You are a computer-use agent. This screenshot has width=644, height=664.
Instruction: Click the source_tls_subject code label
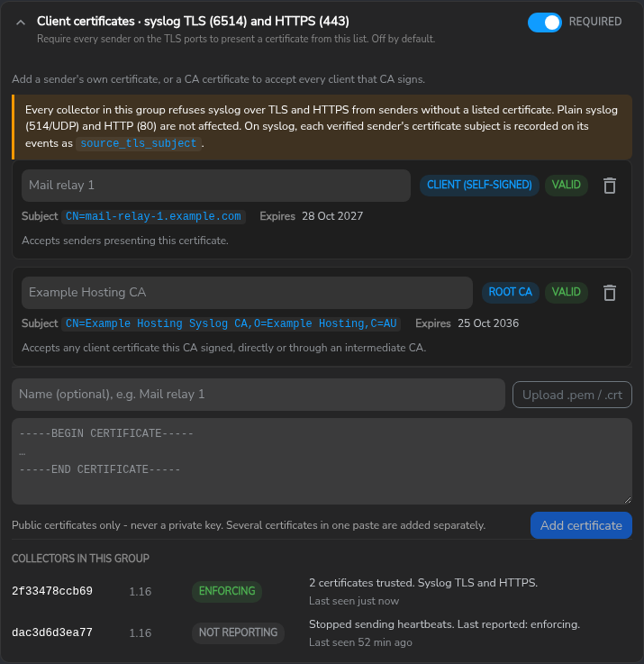pos(139,143)
